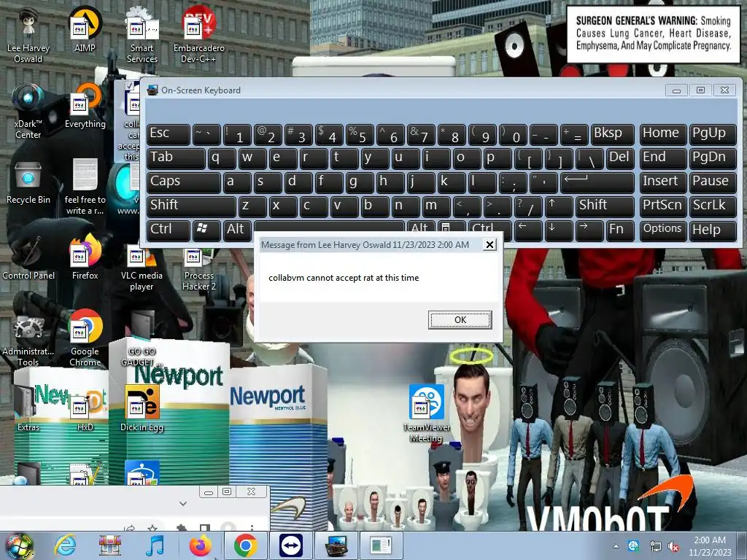Close the Lee Harvey Oswald message dialog
This screenshot has width=747, height=560.
[489, 245]
